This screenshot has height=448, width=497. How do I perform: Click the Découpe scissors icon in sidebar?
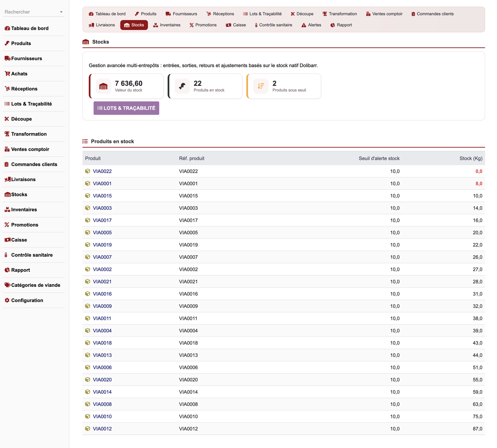[x=7, y=119]
